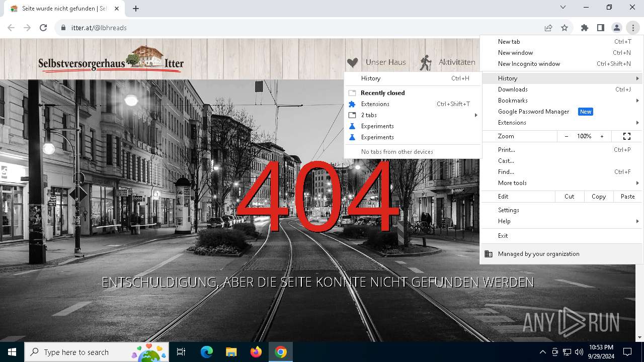
Task: Click the Paste button in Edit row
Action: point(628,197)
